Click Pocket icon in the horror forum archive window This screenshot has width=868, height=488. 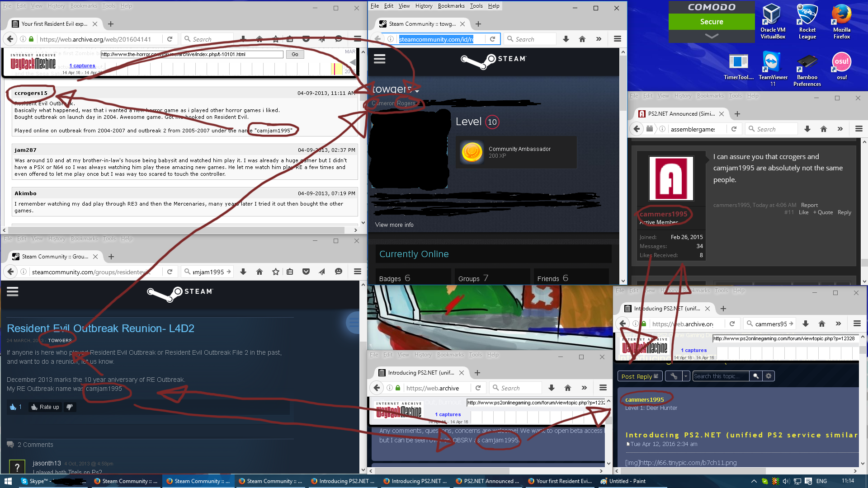306,39
